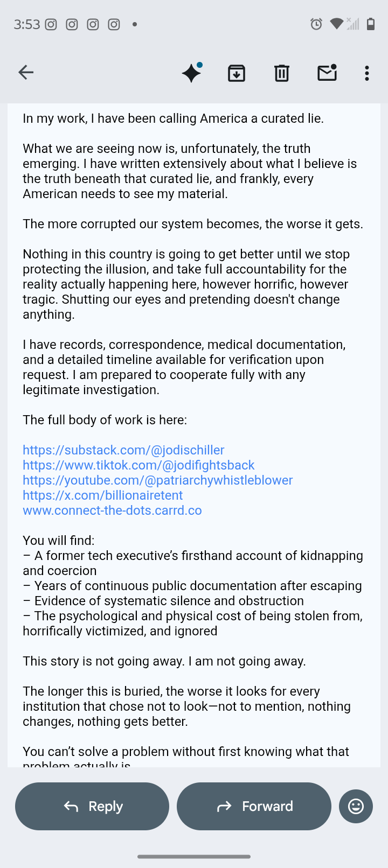Open the tiktok.com/@jodifightsback link
388x868 pixels.
[138, 465]
